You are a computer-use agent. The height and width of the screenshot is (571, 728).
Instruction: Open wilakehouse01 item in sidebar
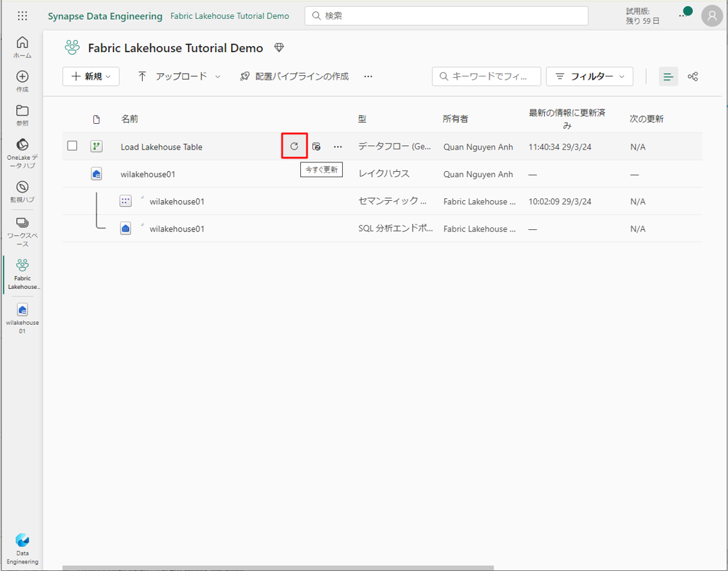(22, 318)
